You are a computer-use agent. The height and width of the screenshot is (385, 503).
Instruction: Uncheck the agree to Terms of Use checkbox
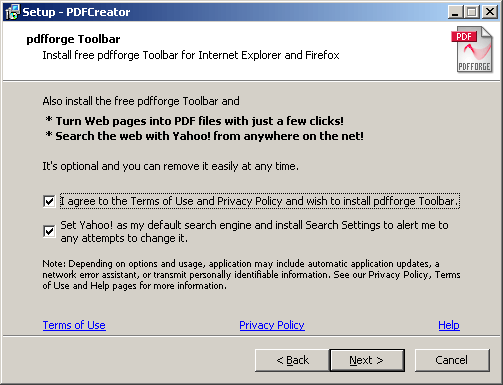click(49, 201)
